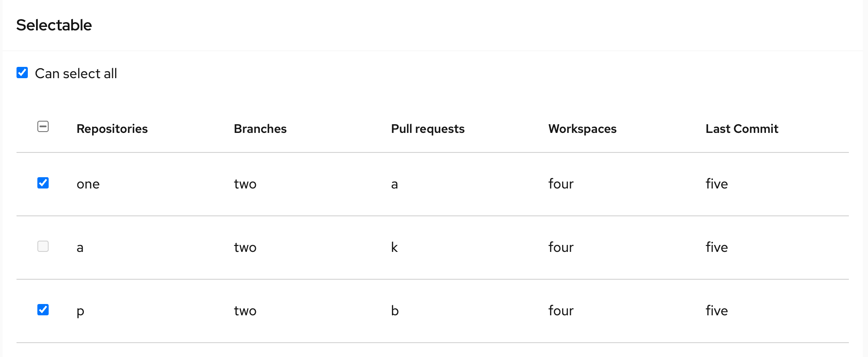Uncheck the Can select all checkbox

[x=22, y=73]
